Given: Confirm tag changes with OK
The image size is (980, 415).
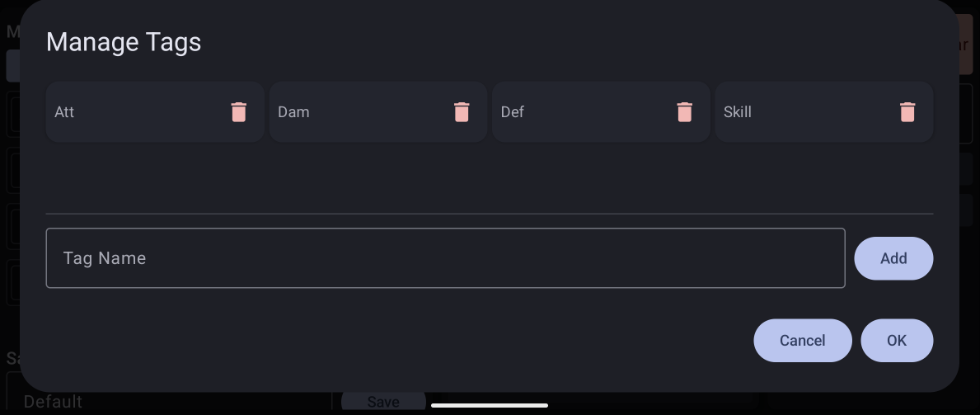Looking at the screenshot, I should click(x=897, y=341).
